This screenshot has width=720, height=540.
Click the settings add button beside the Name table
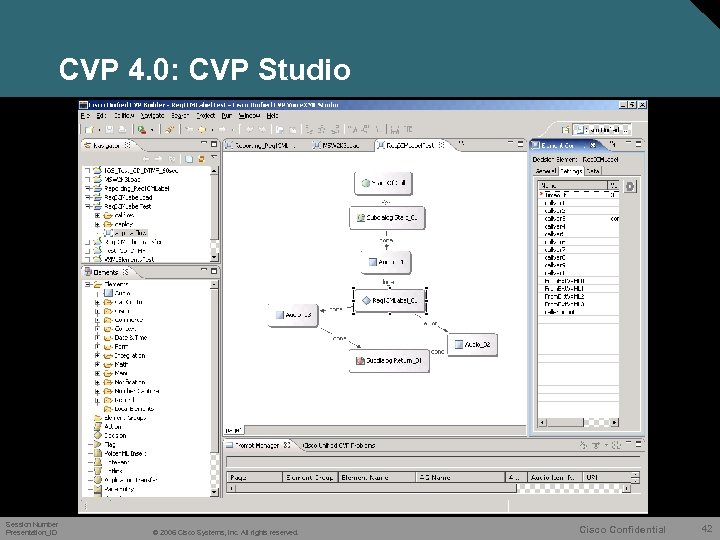tap(630, 186)
